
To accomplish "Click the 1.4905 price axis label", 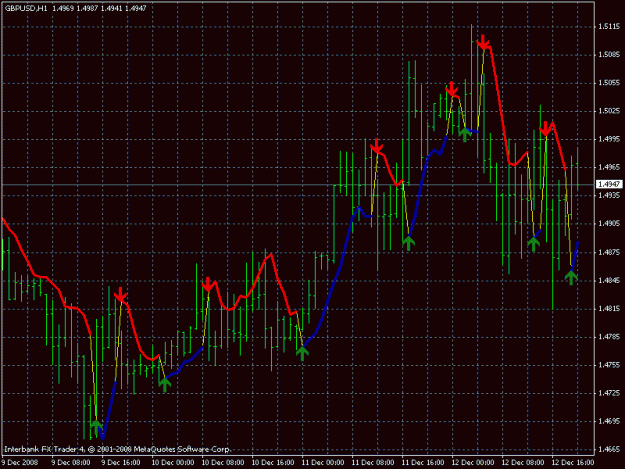I will pyautogui.click(x=609, y=224).
